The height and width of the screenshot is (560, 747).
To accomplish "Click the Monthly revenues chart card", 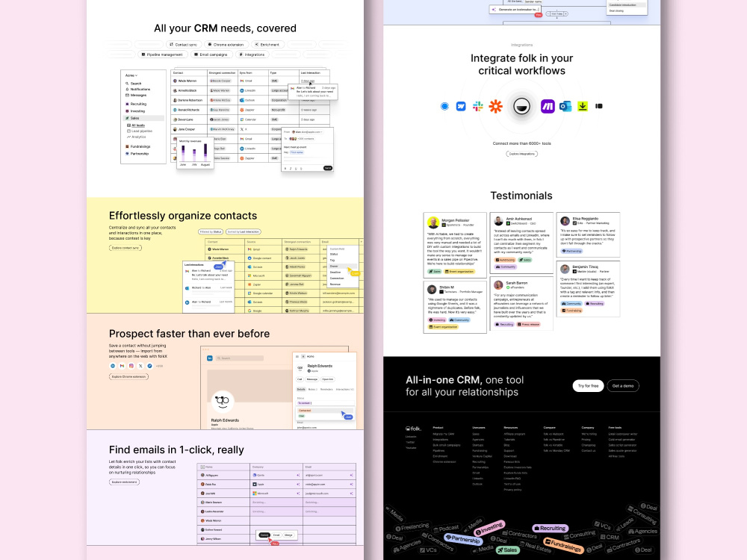I will tap(195, 153).
